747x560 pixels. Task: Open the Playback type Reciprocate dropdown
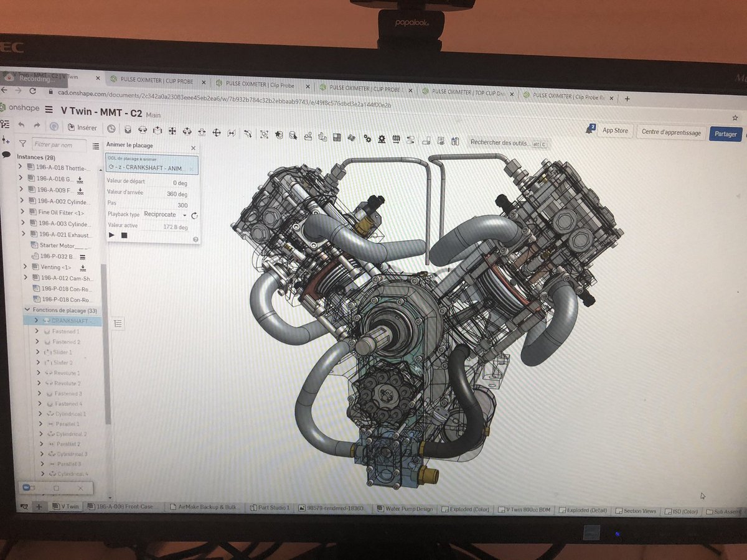(x=166, y=215)
